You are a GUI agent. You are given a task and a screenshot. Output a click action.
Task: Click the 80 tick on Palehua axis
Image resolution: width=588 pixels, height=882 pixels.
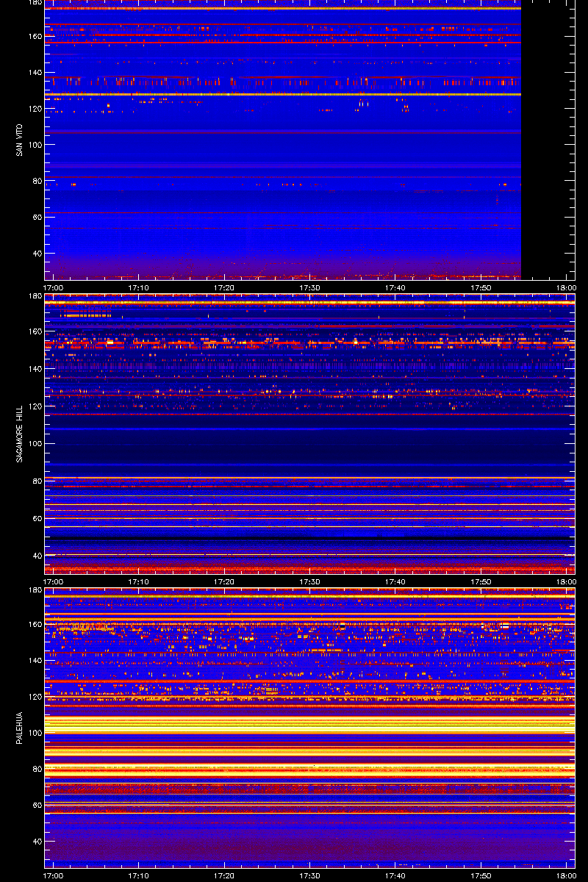click(x=37, y=769)
